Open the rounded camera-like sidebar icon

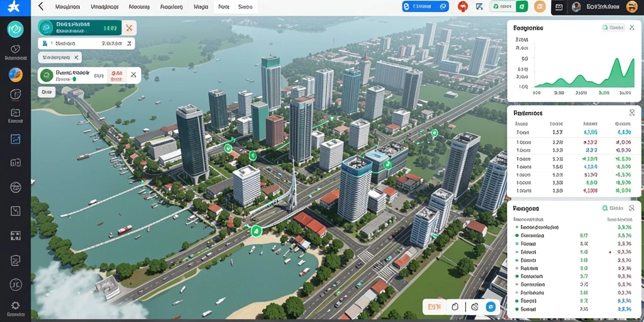(x=15, y=94)
